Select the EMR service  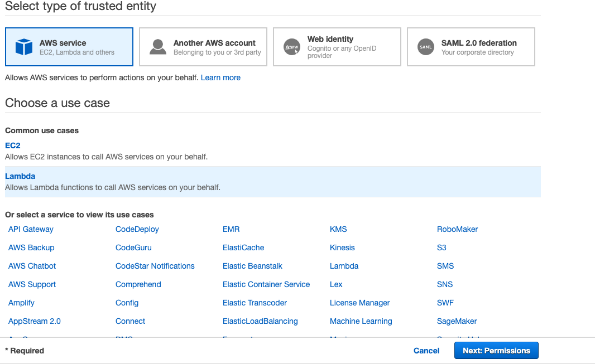point(231,229)
